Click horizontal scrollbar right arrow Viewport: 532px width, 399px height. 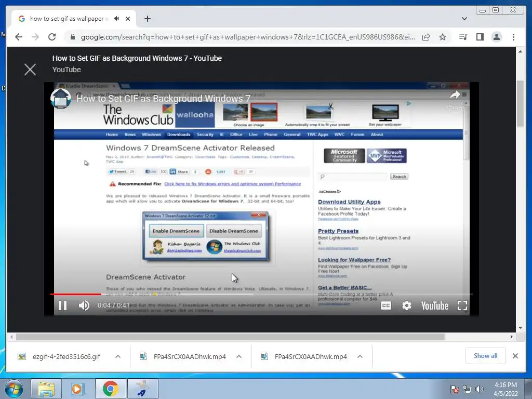click(x=512, y=337)
